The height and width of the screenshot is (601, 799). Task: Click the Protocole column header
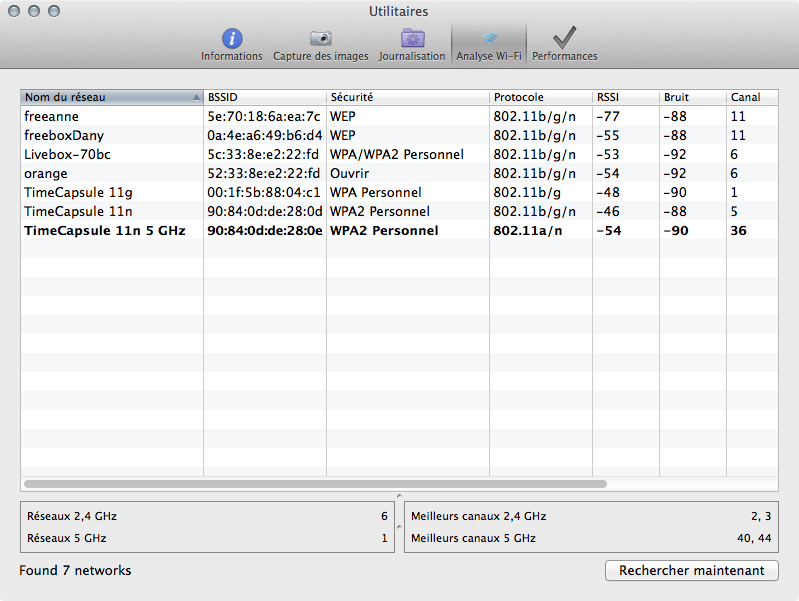click(x=540, y=97)
